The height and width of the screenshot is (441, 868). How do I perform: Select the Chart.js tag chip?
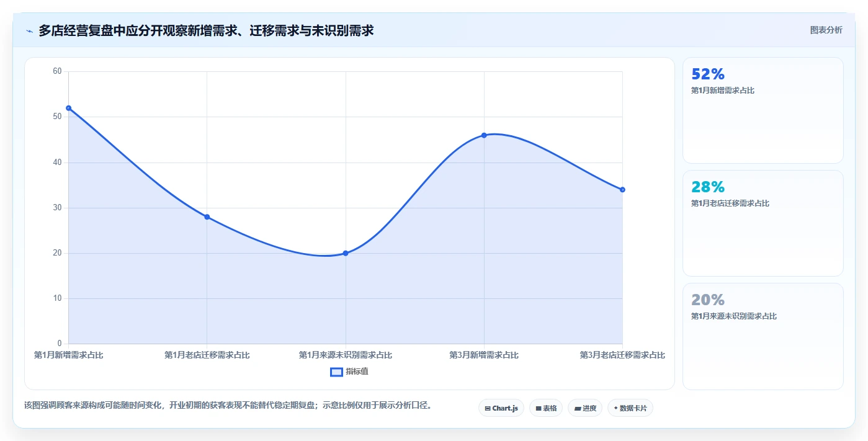(x=501, y=408)
